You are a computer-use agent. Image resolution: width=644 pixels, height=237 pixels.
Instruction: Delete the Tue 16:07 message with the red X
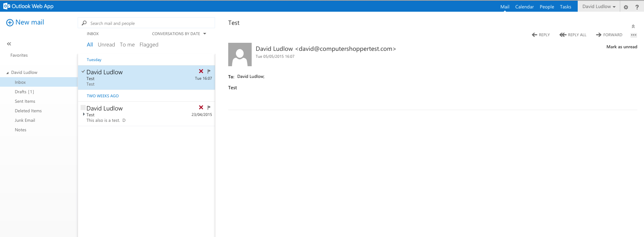(x=201, y=71)
